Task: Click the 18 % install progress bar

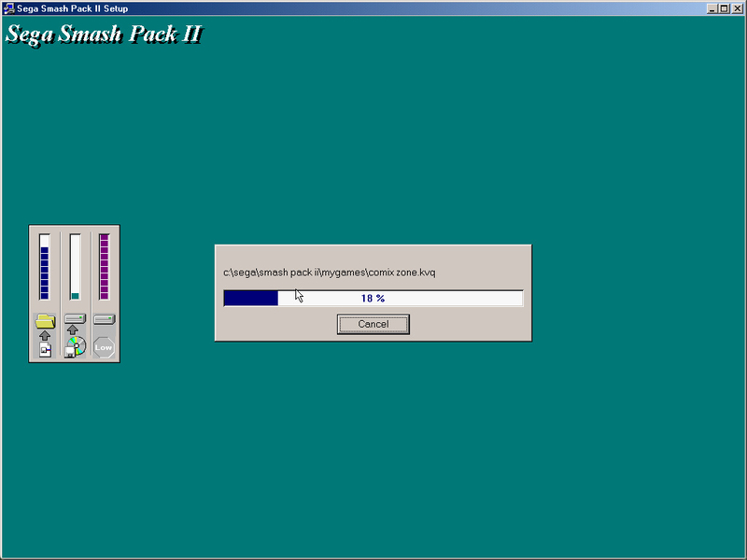Action: (x=373, y=298)
